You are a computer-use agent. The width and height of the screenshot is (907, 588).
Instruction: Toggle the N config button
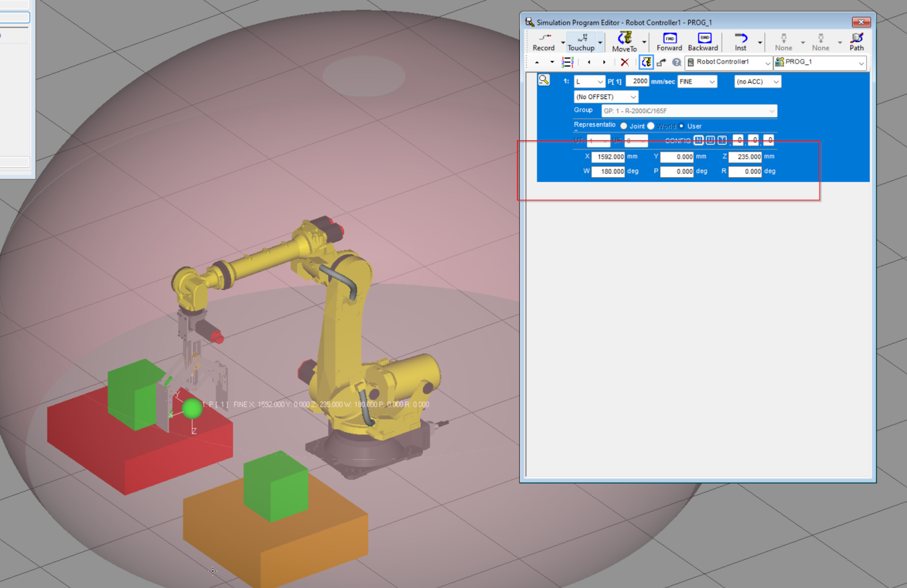[x=698, y=140]
